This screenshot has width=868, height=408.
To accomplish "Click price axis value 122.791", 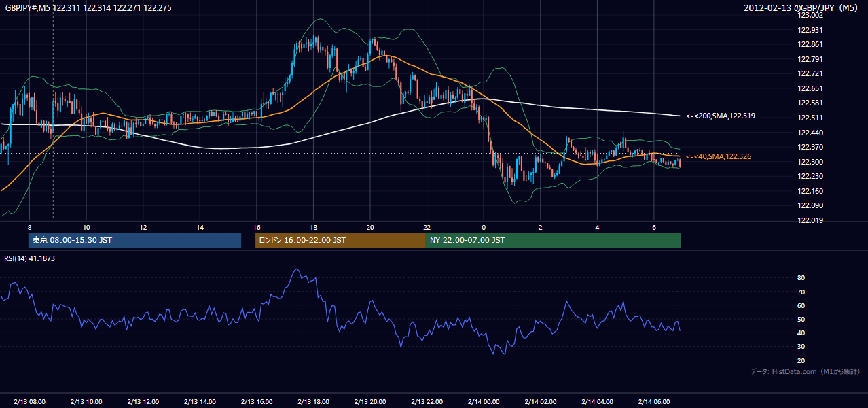I will point(810,59).
